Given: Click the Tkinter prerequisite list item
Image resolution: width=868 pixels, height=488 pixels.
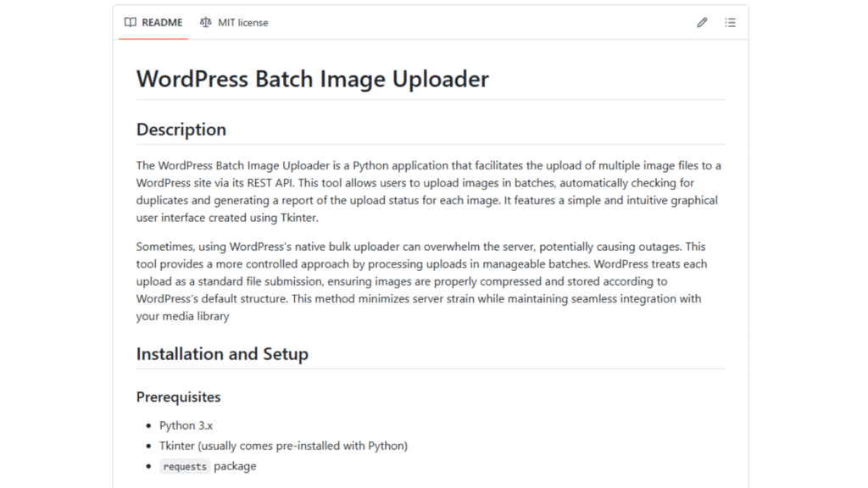Looking at the screenshot, I should [283, 446].
